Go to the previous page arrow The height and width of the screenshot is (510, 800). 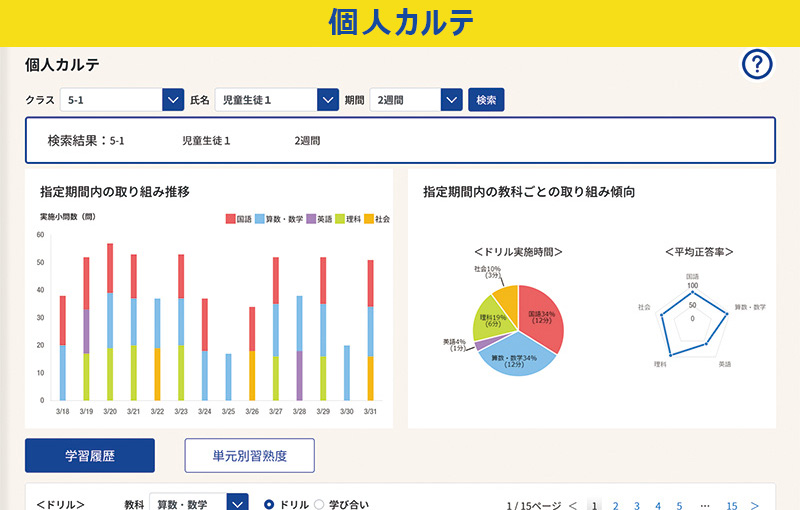572,505
